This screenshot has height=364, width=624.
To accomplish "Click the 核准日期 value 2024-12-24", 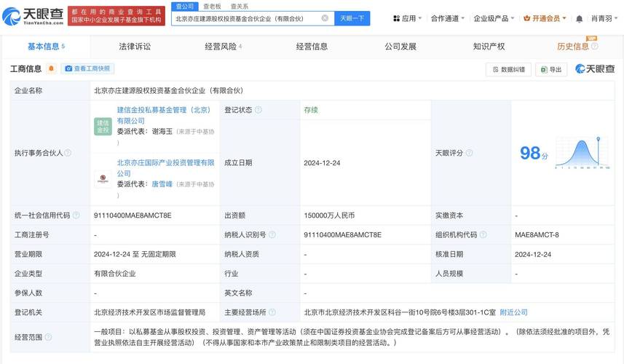I will (533, 254).
